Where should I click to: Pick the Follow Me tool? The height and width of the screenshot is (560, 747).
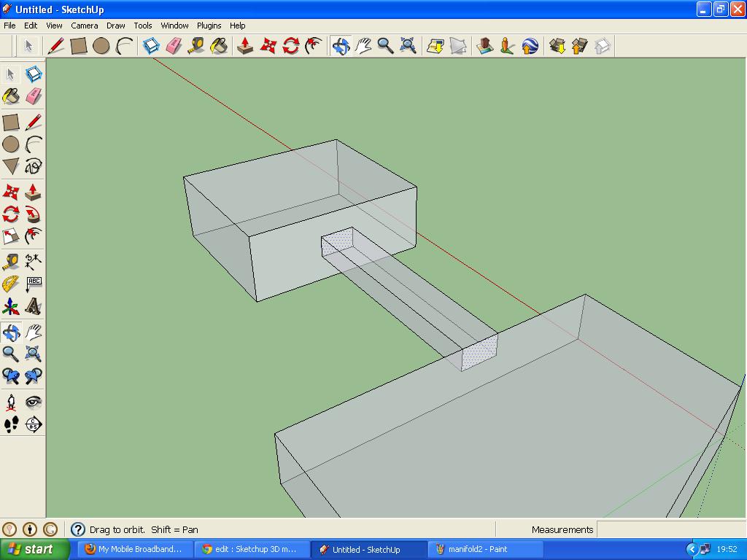point(34,214)
